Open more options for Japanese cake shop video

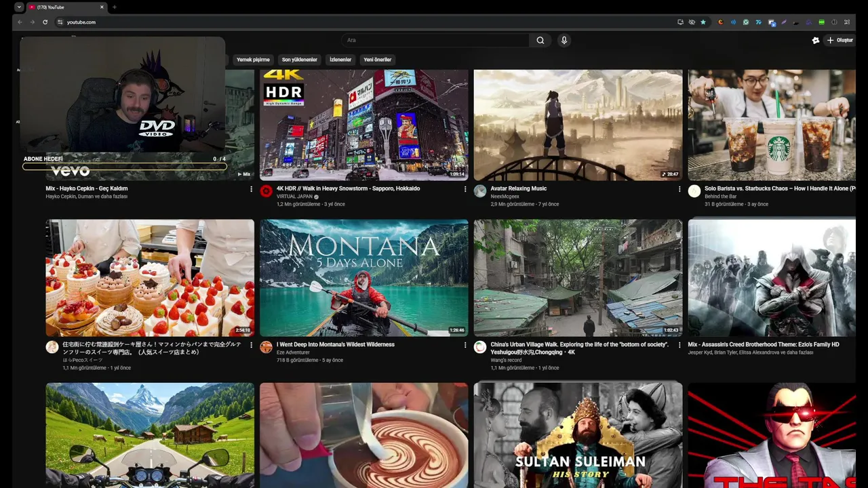pyautogui.click(x=251, y=345)
